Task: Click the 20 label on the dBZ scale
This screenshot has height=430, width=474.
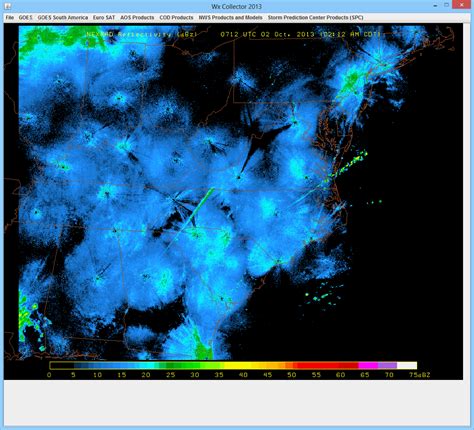Action: point(146,375)
